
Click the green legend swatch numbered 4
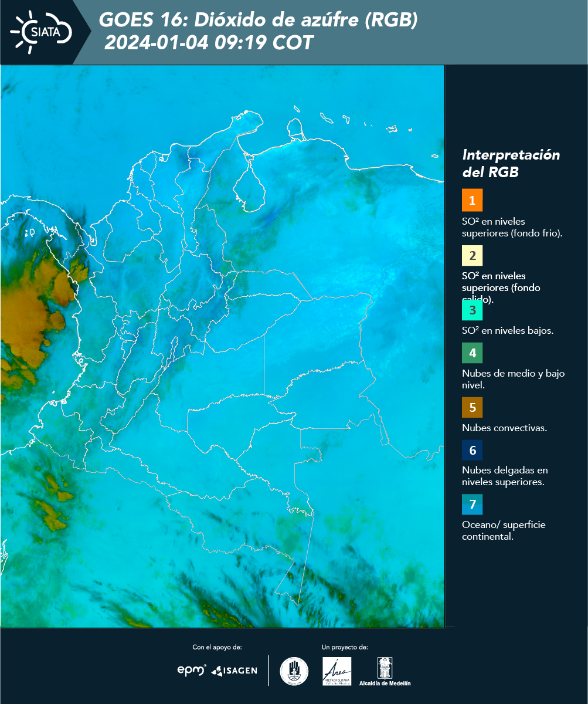(472, 353)
